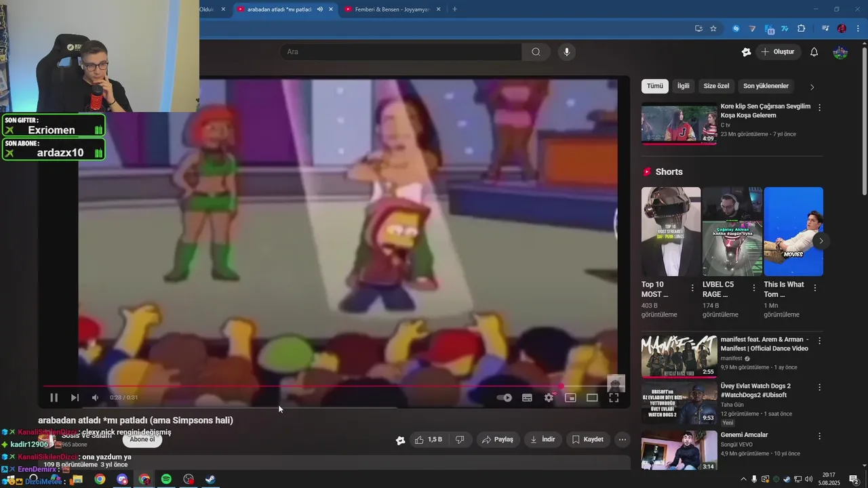Seek on the red video progress bar
The height and width of the screenshot is (488, 868).
click(x=332, y=386)
